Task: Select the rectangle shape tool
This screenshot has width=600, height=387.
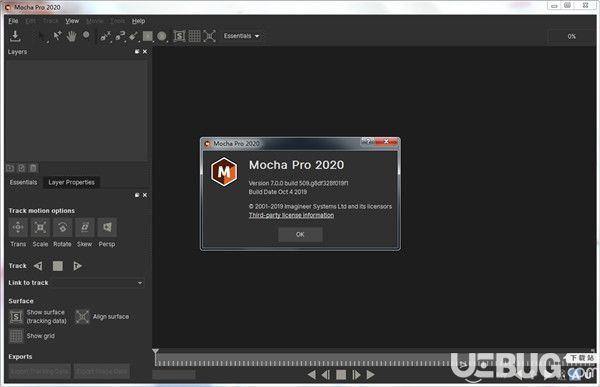Action: (147, 36)
